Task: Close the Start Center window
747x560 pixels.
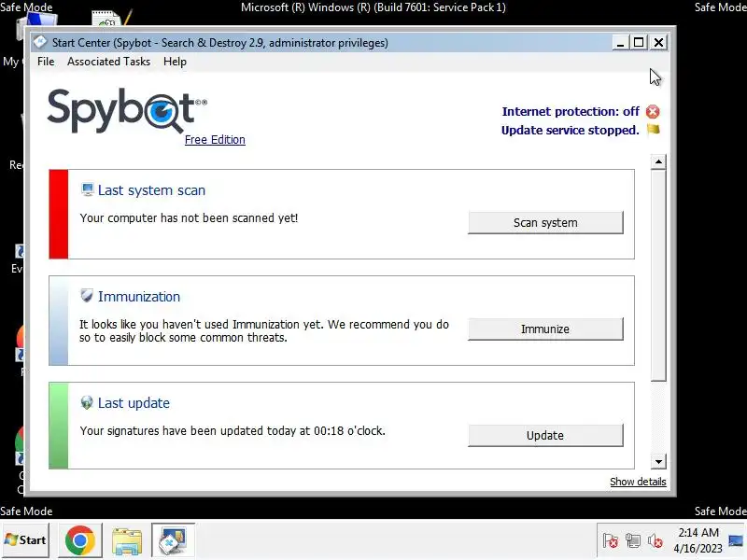Action: 658,42
